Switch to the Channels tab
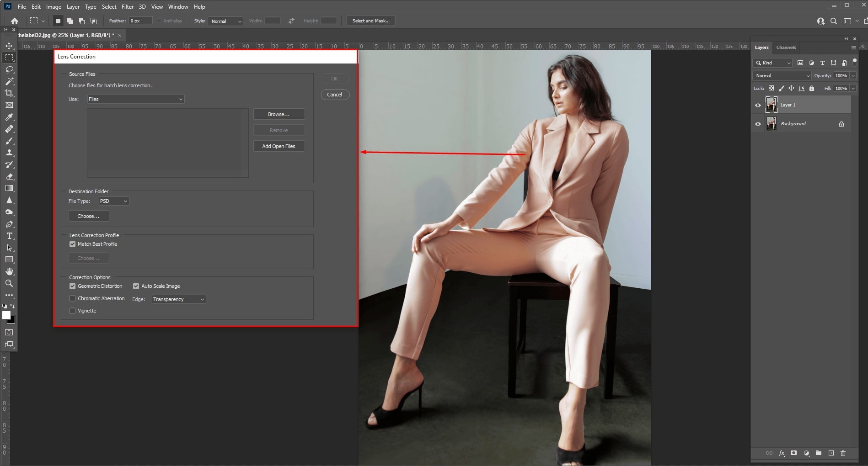The height and width of the screenshot is (466, 868). tap(786, 47)
